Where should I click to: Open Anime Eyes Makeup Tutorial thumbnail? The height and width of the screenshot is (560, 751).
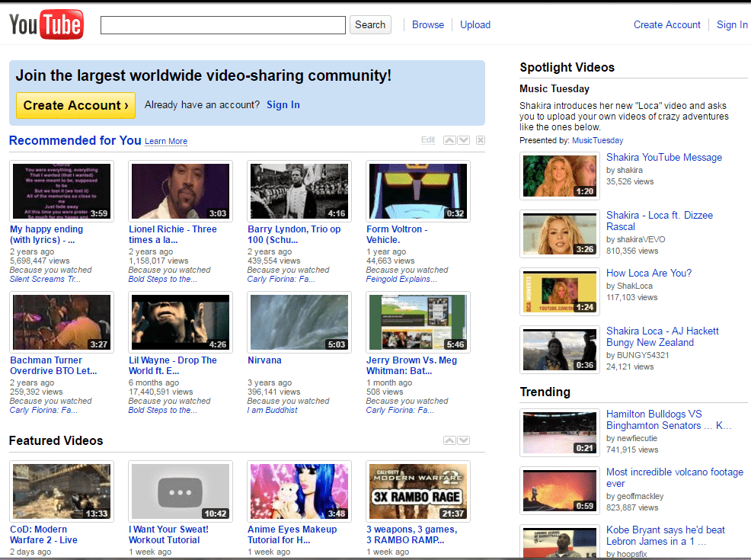(x=299, y=491)
